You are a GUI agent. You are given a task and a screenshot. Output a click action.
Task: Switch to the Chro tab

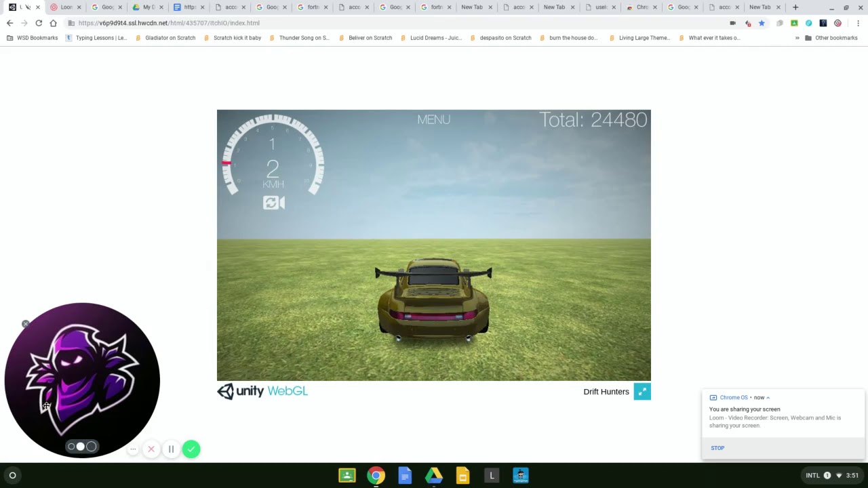(642, 7)
